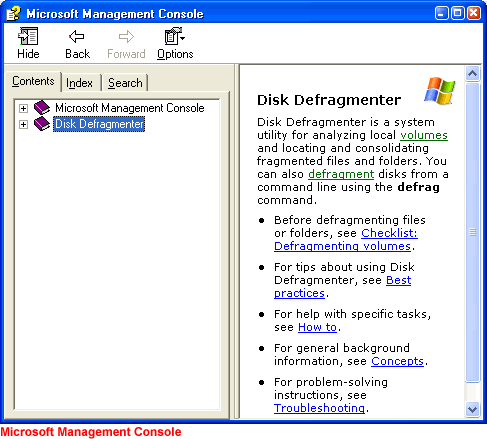The height and width of the screenshot is (439, 487).
Task: Click the Hide toolbar icon
Action: (28, 36)
